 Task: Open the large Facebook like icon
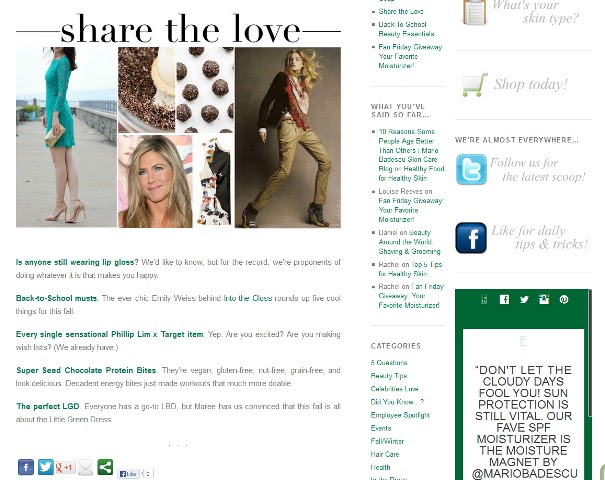click(471, 238)
